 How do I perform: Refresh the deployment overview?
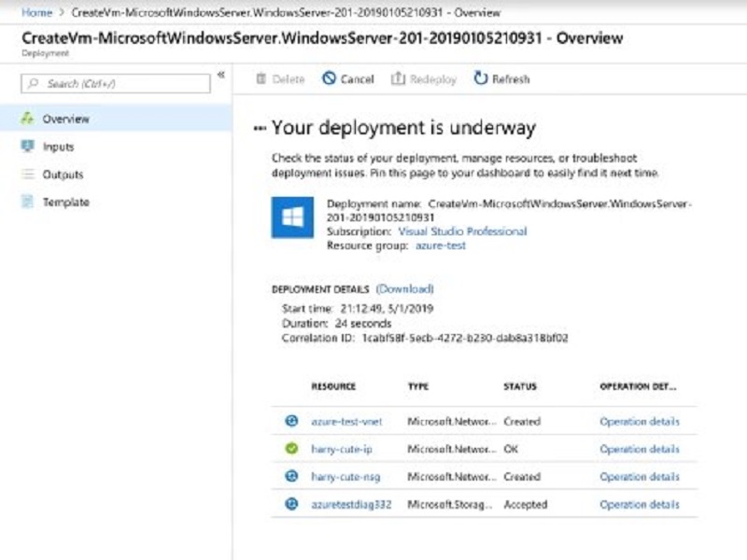tap(501, 78)
